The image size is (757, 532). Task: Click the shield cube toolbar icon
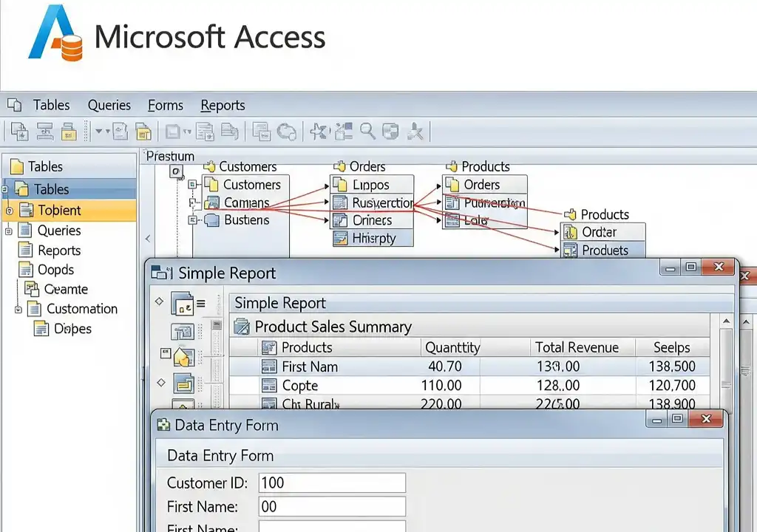(390, 132)
